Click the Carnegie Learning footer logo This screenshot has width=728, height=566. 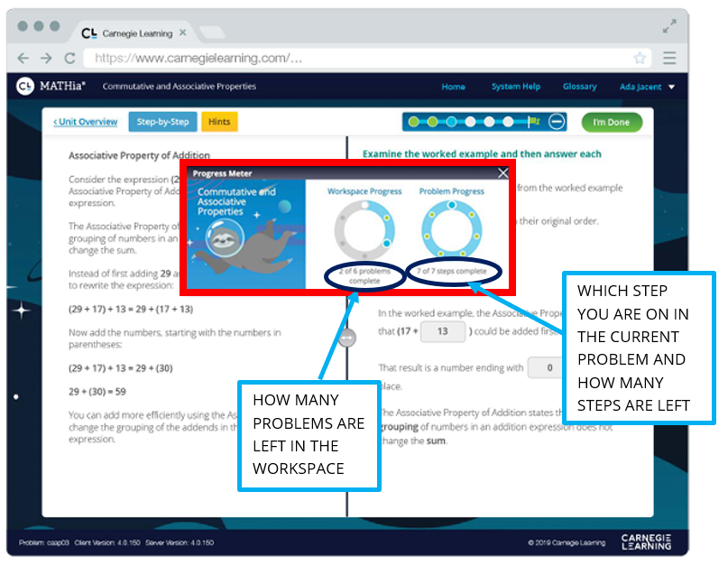pyautogui.click(x=646, y=542)
